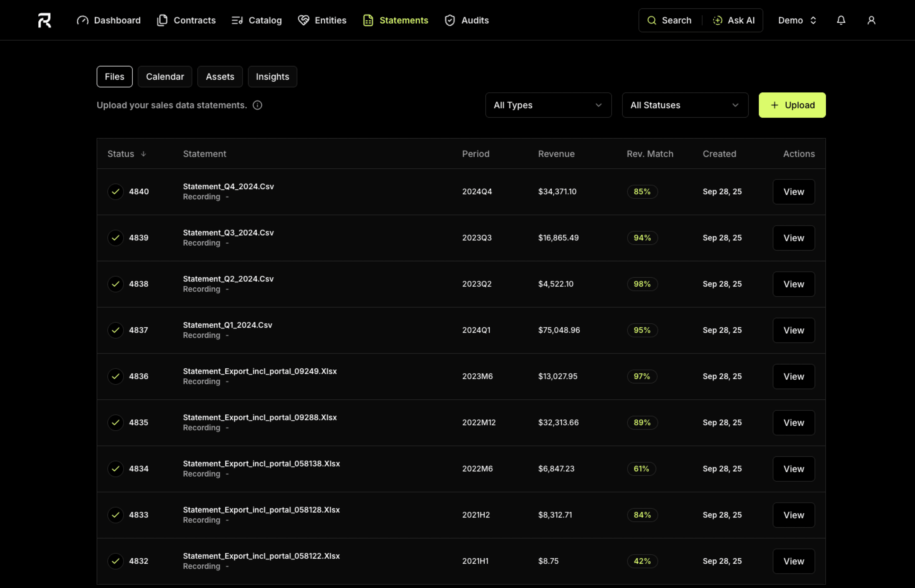
Task: Click the Status column sort arrow
Action: 144,154
